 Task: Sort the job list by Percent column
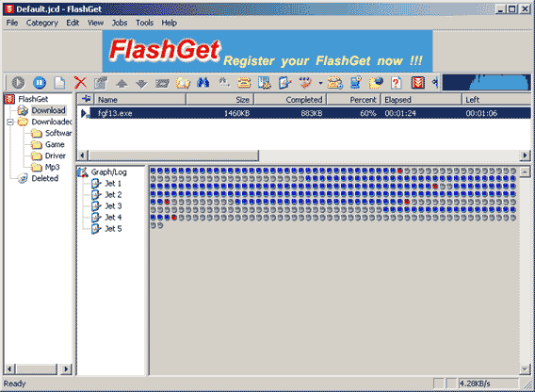(x=353, y=100)
